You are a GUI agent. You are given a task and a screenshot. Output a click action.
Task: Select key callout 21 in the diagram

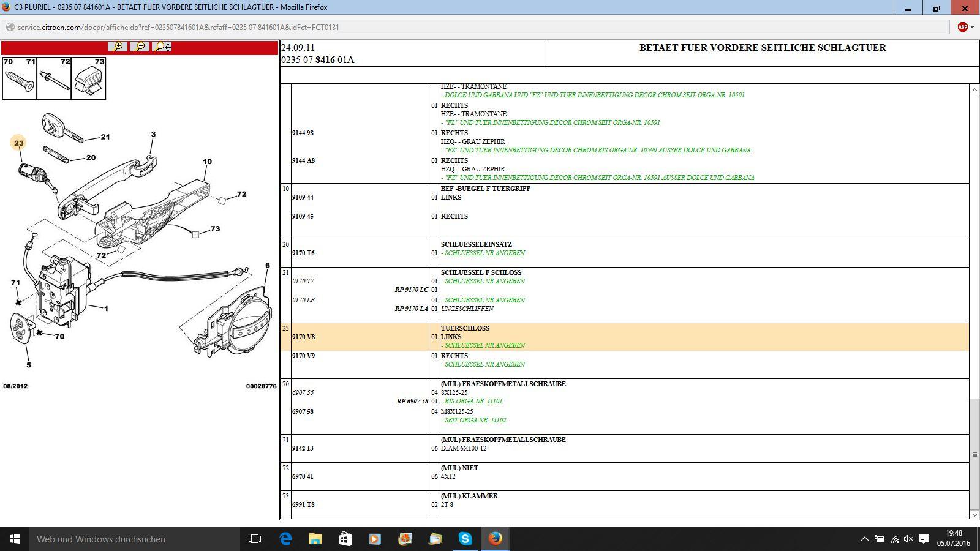click(x=105, y=137)
